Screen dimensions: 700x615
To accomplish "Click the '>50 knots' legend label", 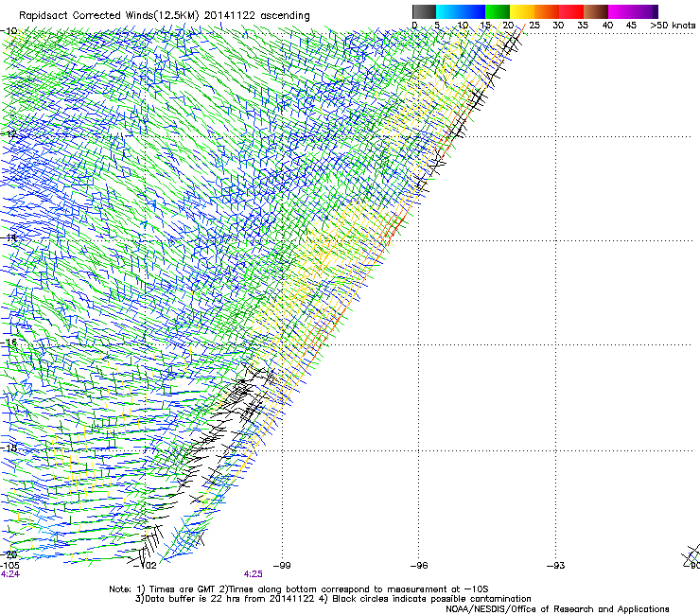I will coord(673,26).
